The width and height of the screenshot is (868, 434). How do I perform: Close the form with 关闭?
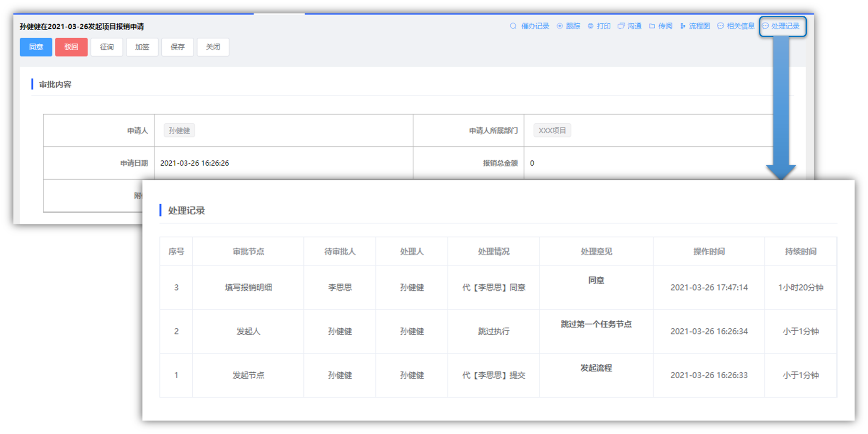coord(213,47)
